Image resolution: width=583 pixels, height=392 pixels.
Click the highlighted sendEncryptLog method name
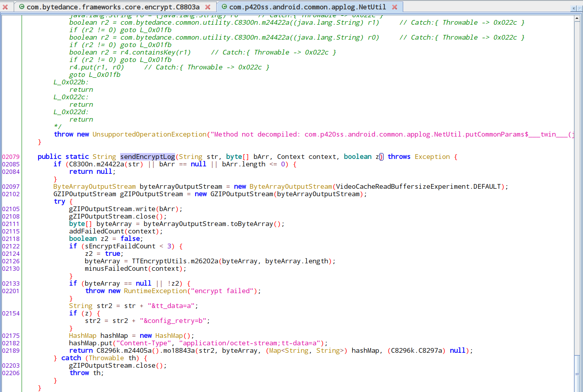click(147, 157)
